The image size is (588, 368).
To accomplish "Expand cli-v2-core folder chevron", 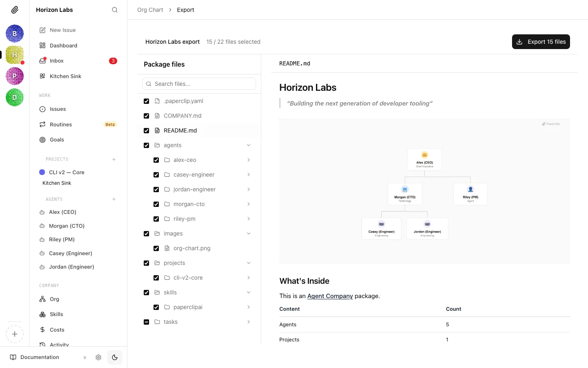I will (x=249, y=278).
